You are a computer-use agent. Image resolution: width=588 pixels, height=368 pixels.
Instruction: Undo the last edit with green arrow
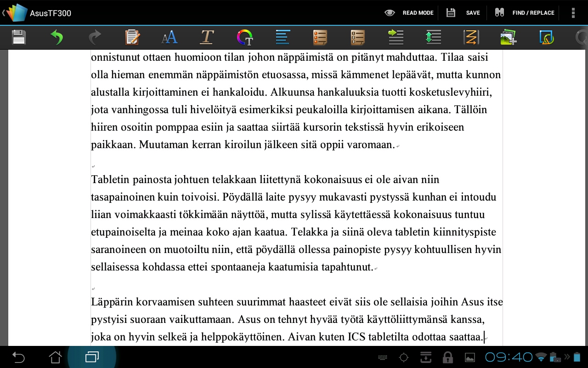(x=57, y=37)
